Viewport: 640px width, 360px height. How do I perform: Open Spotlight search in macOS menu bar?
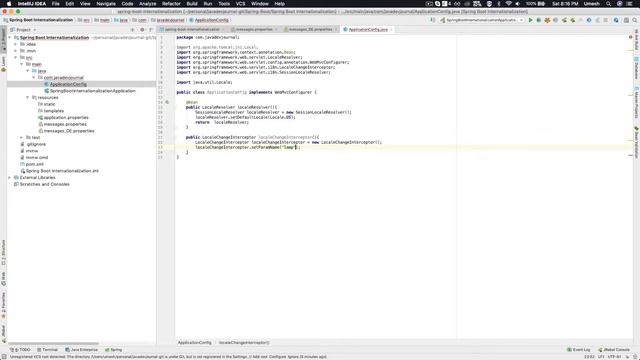(608, 4)
